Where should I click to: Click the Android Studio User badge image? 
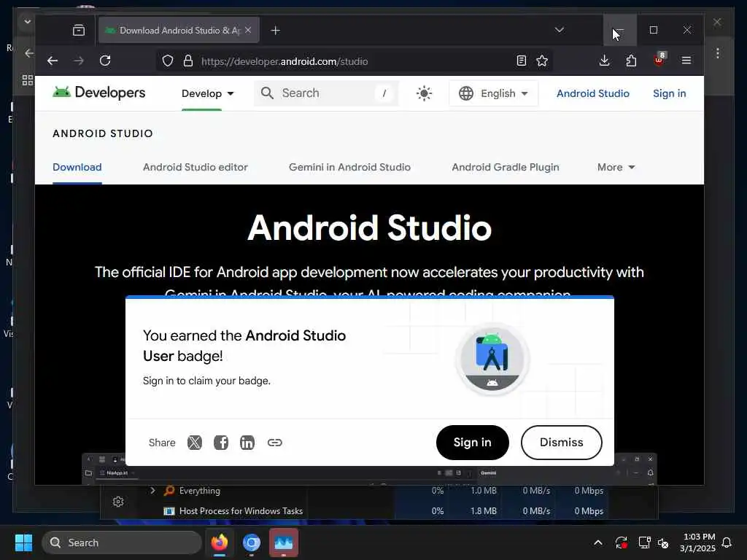(x=492, y=359)
